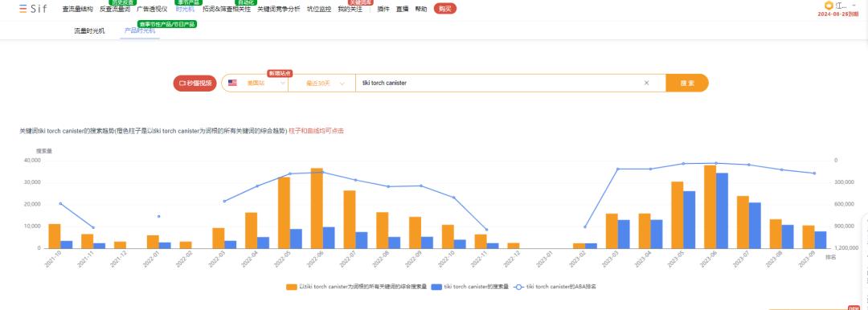
Task: Switch to 产品时光机 tab
Action: (x=140, y=31)
